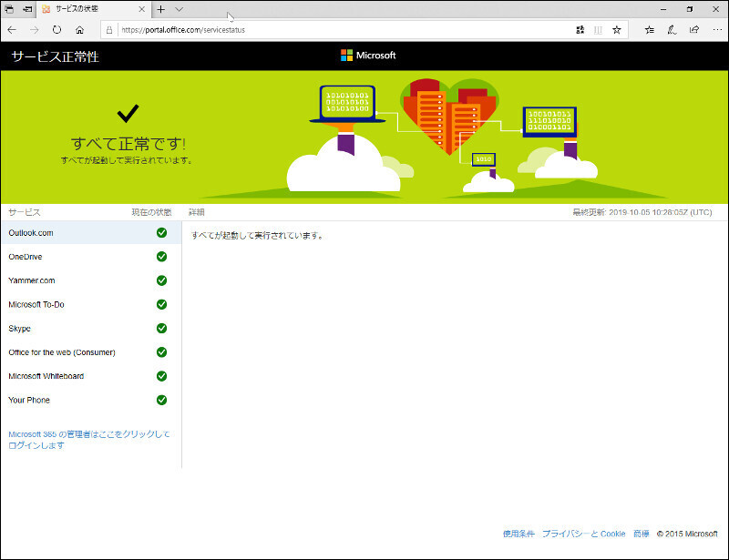Select the サービスの状態 browser tab
This screenshot has height=560, width=729.
tap(93, 9)
